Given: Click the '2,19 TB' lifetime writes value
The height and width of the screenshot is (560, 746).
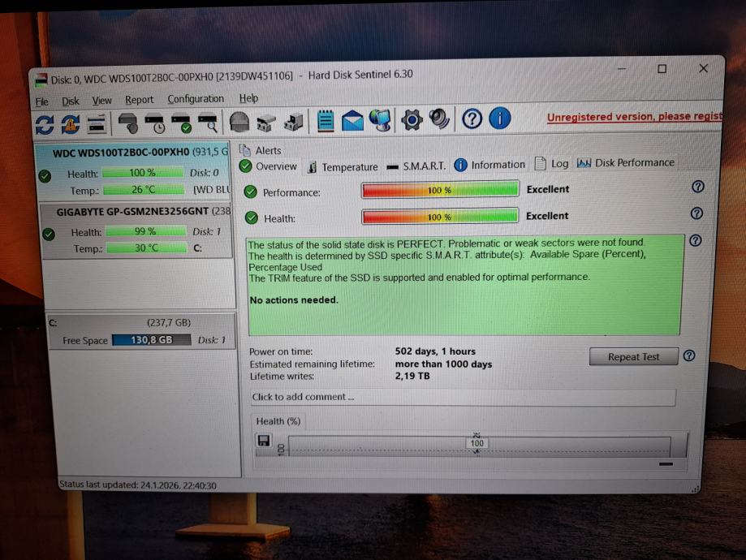Looking at the screenshot, I should point(412,376).
